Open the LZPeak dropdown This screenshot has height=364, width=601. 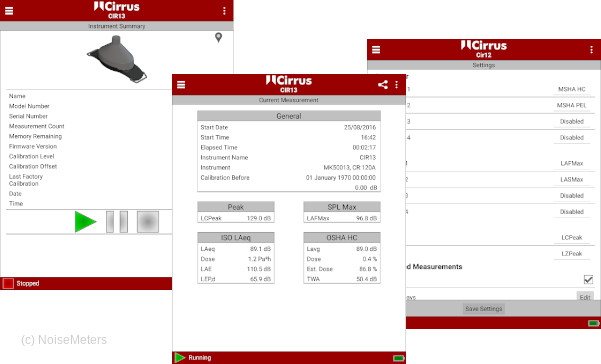[x=571, y=254]
